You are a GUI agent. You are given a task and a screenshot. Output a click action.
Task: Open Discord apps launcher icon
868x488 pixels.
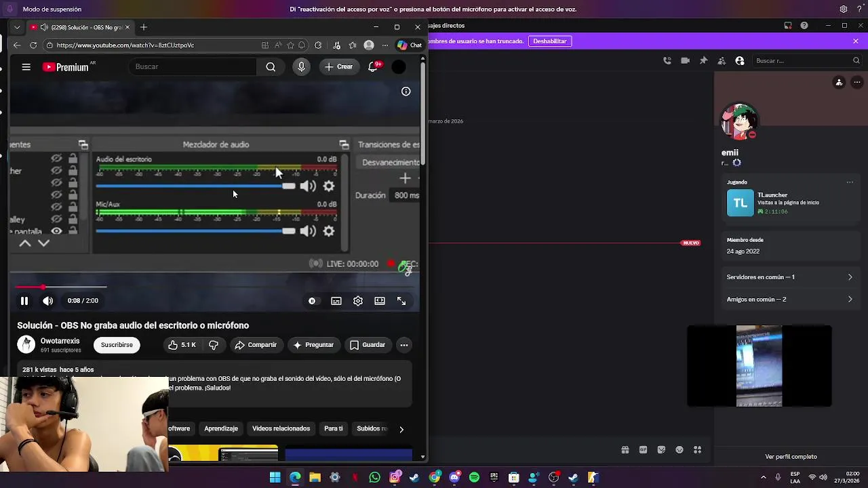coord(698,449)
